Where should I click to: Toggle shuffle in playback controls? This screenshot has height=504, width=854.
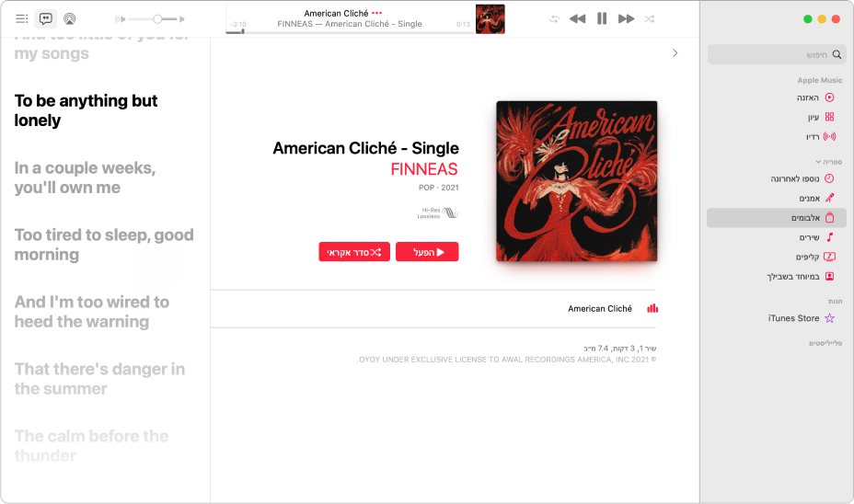(x=649, y=19)
